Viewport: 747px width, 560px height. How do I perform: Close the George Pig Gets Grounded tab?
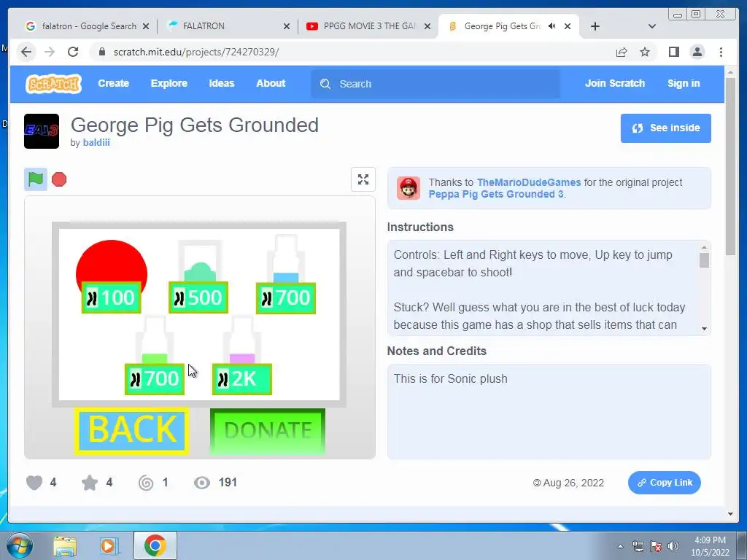coord(568,26)
